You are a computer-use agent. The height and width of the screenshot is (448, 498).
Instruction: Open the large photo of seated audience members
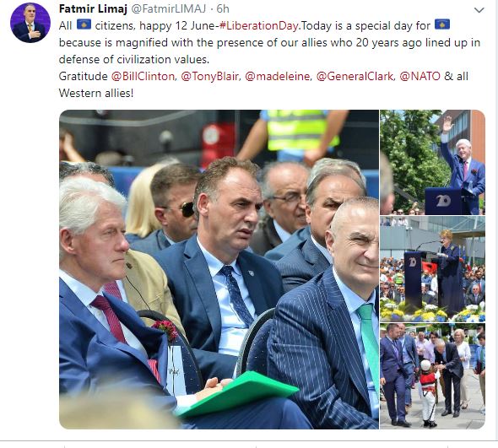(x=219, y=269)
